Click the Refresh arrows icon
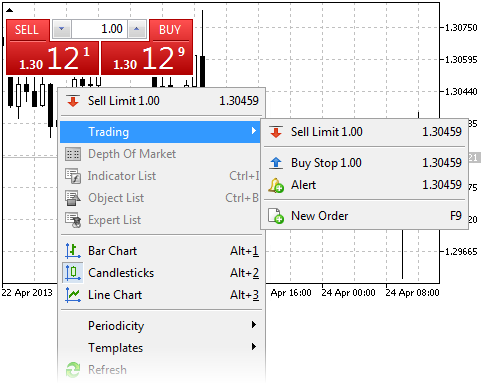Image resolution: width=488 pixels, height=384 pixels. tap(73, 370)
